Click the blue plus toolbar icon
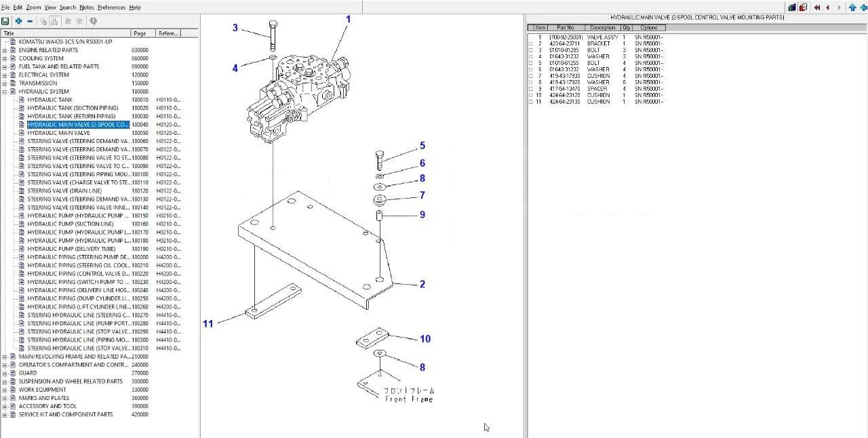The image size is (868, 438). pyautogui.click(x=19, y=21)
